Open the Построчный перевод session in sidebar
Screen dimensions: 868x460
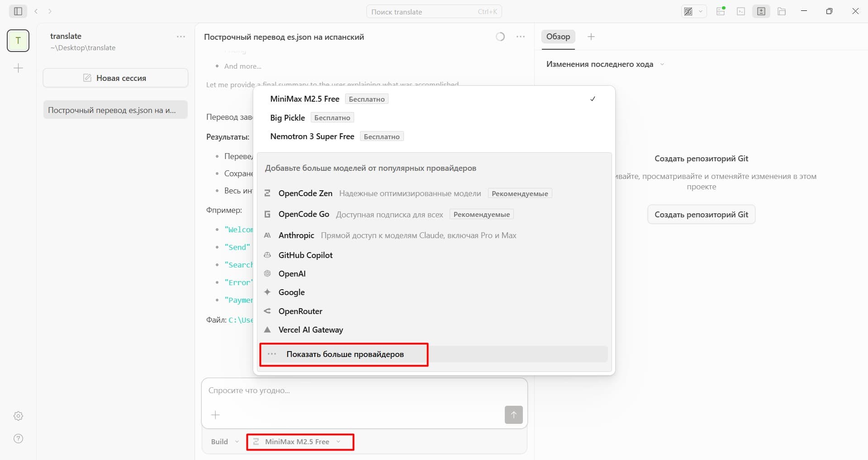click(115, 110)
